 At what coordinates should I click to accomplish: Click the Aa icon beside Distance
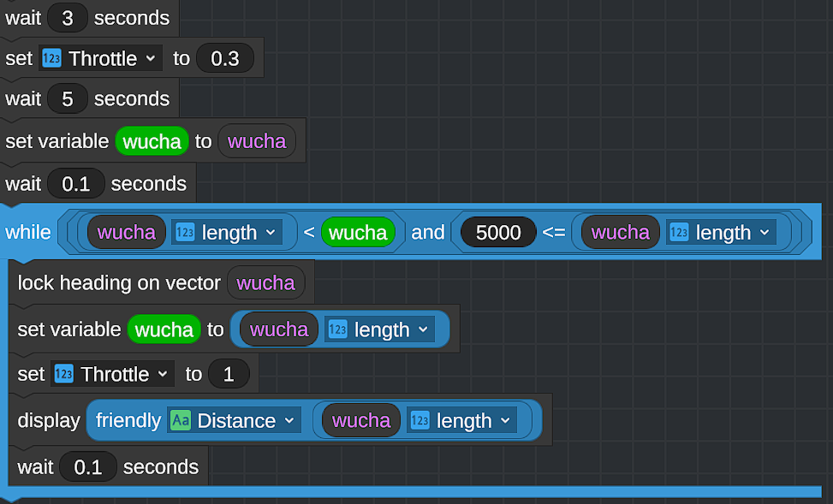(x=181, y=421)
